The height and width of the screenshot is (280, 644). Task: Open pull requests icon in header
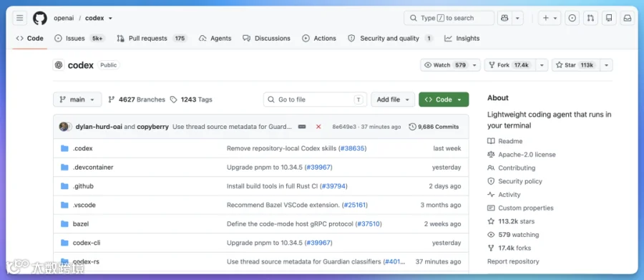coord(590,18)
